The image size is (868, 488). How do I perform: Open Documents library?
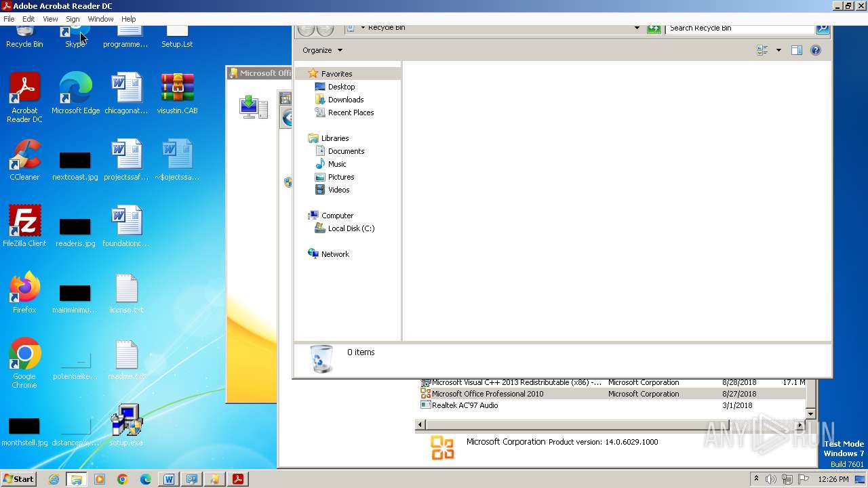[346, 151]
